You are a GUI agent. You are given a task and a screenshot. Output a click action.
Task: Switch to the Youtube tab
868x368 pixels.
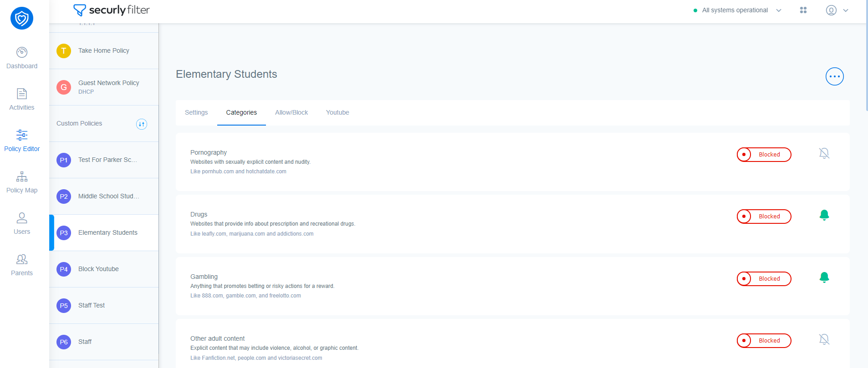(x=337, y=112)
